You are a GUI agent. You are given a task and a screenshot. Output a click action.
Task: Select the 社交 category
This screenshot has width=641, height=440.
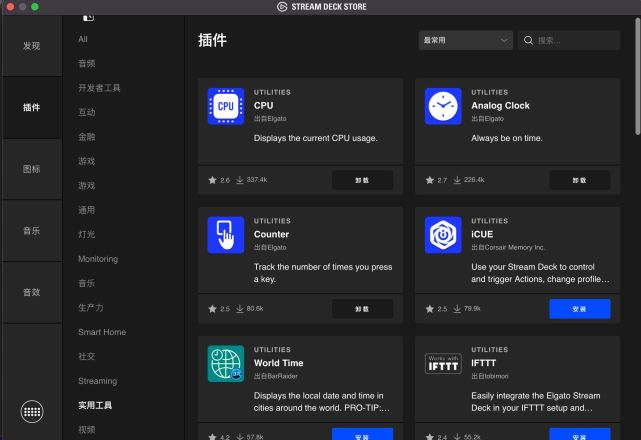[x=87, y=356]
